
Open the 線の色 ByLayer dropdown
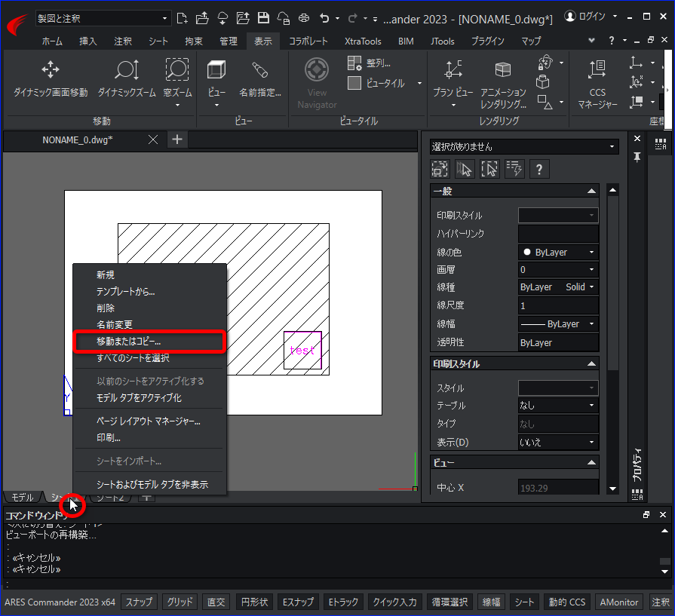(558, 253)
